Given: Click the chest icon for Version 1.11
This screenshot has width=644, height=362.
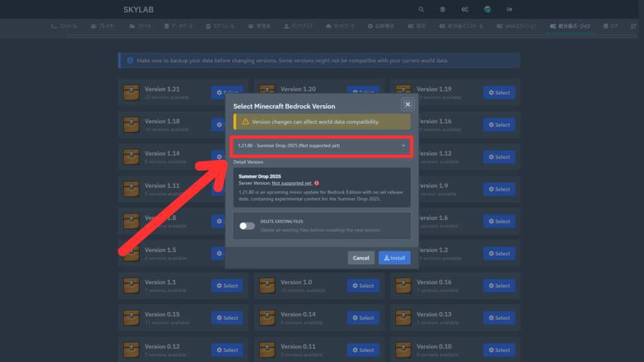Looking at the screenshot, I should [x=131, y=189].
